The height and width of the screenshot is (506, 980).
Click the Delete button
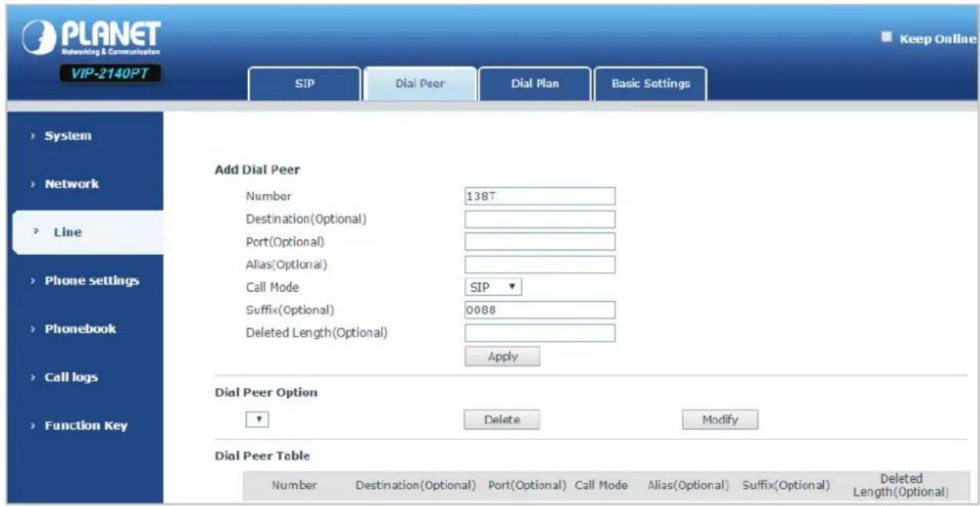coord(501,420)
